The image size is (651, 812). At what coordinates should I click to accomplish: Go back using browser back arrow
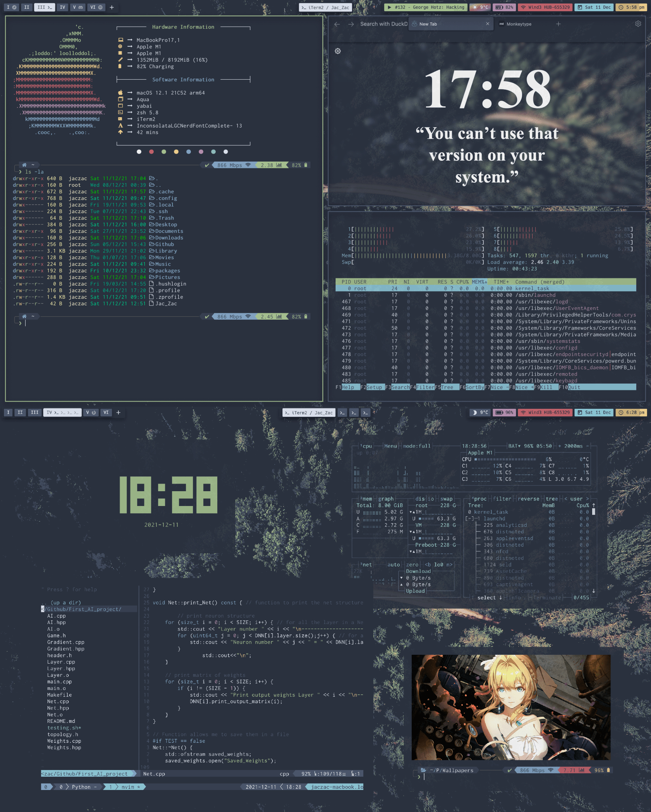pyautogui.click(x=337, y=24)
